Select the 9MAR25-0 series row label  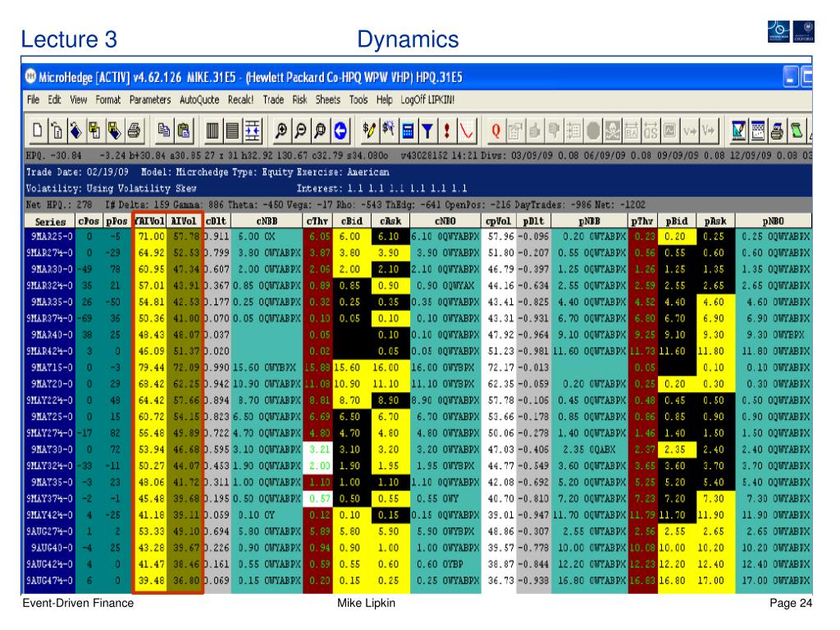pyautogui.click(x=50, y=236)
